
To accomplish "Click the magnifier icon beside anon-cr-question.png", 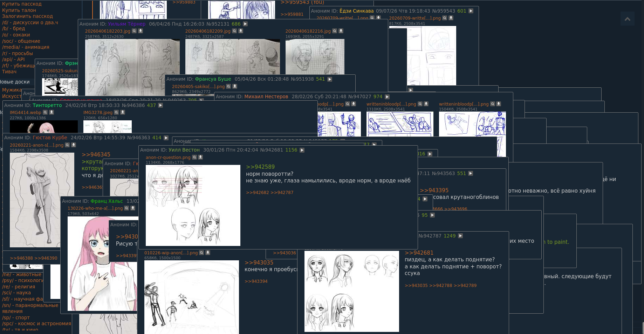I will tap(194, 157).
